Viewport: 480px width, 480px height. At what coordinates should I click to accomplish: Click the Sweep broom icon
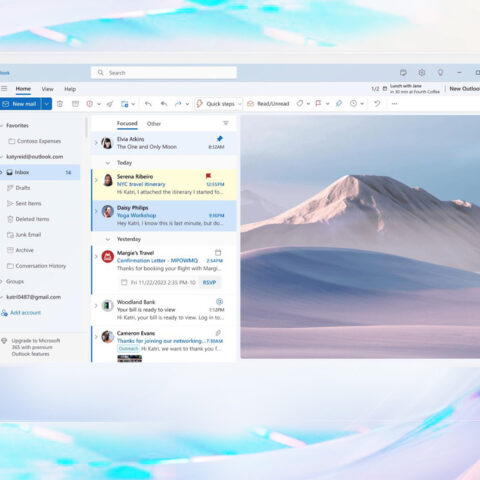110,104
